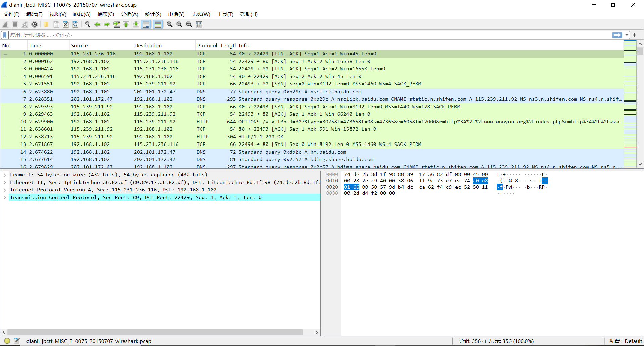The height and width of the screenshot is (346, 644).
Task: Click the Stop capture square icon
Action: [x=15, y=24]
